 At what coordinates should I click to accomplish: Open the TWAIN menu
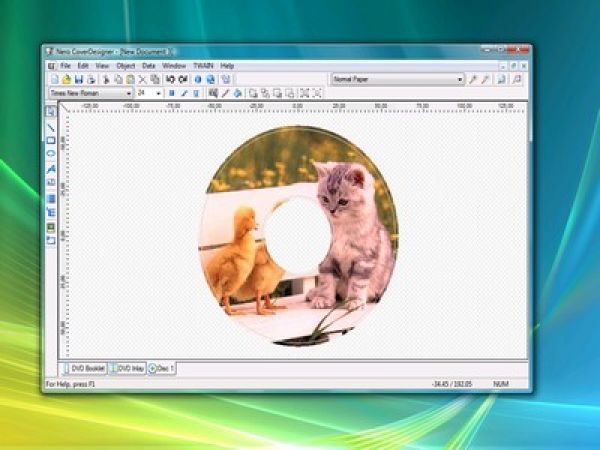[x=203, y=66]
